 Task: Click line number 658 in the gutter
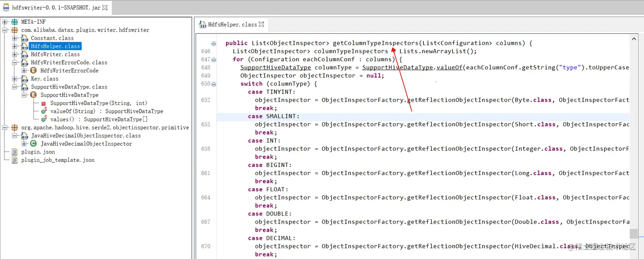pyautogui.click(x=206, y=149)
